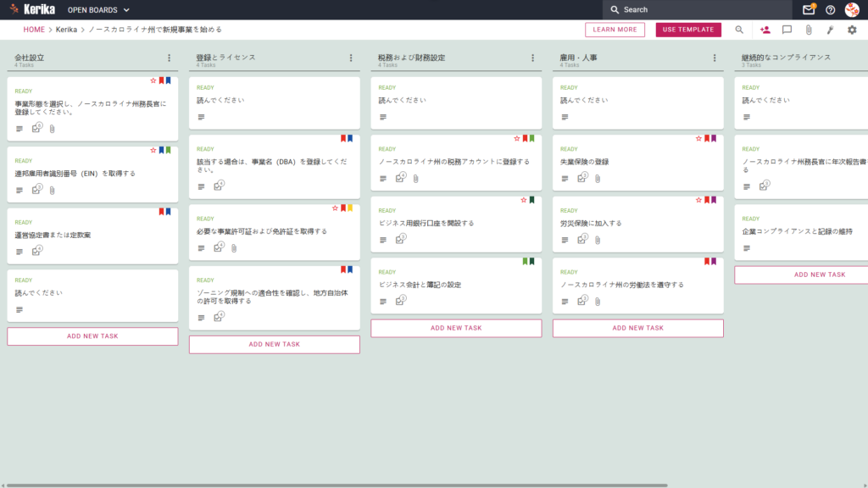Screen dimensions: 868x488
Task: Open the 会社設立 column options menu
Action: click(x=170, y=58)
